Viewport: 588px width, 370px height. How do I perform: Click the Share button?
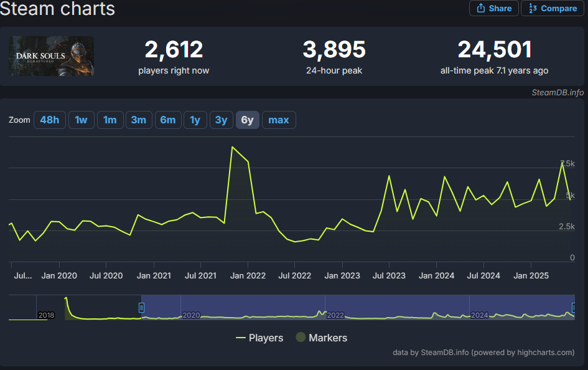(494, 8)
